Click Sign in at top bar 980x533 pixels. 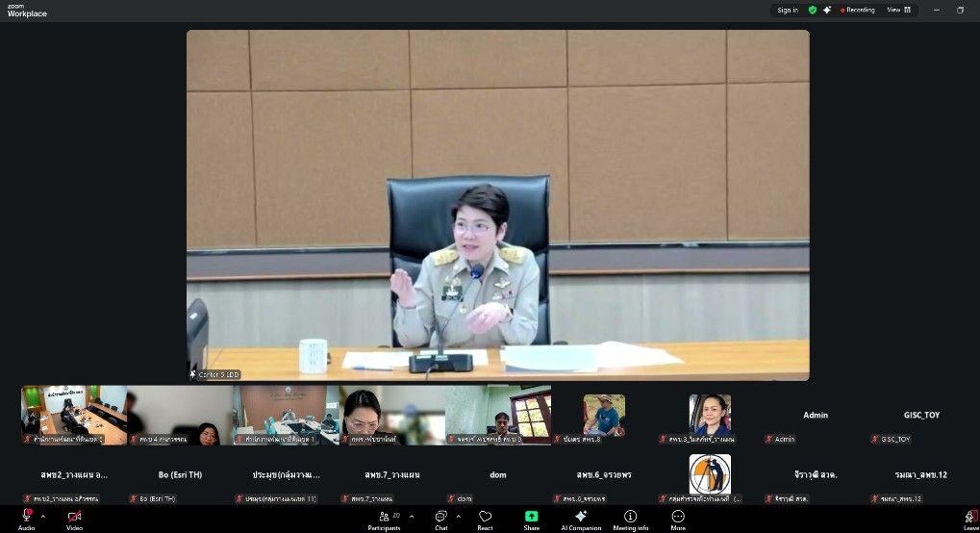(x=788, y=10)
